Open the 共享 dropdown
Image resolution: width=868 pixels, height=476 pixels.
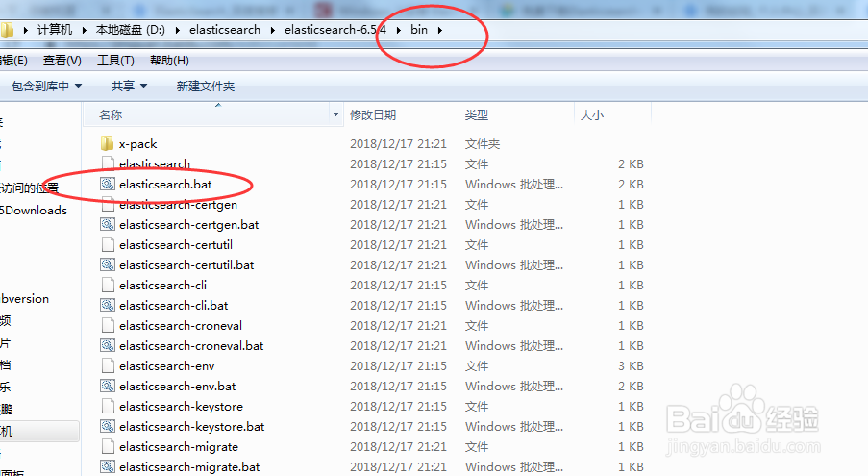click(129, 86)
